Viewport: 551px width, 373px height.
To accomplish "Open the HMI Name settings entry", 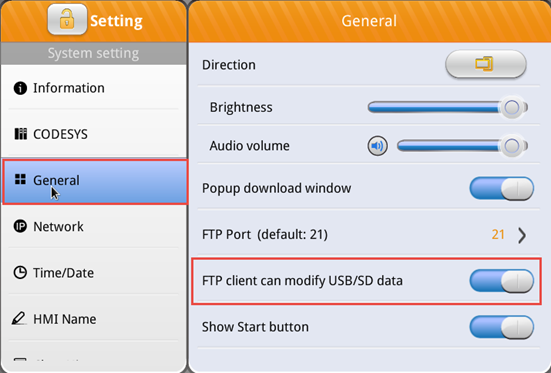I will (x=93, y=319).
